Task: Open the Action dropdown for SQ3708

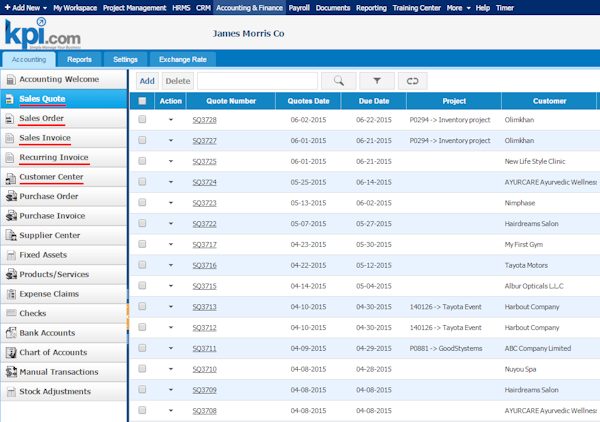Action: [x=171, y=410]
